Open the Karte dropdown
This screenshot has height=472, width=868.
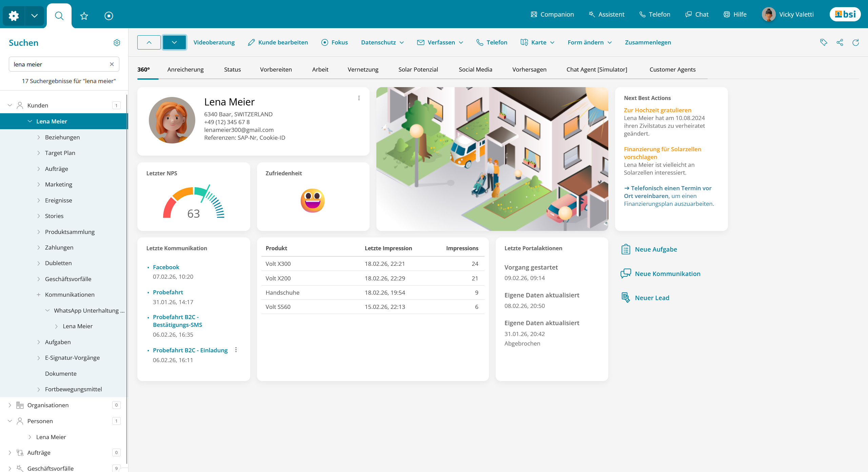tap(538, 42)
